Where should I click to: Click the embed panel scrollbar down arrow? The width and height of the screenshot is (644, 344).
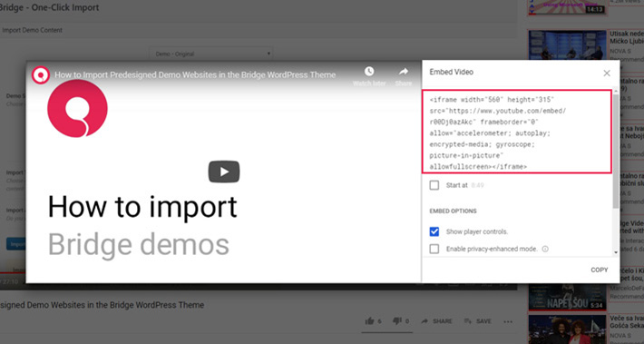[616, 252]
